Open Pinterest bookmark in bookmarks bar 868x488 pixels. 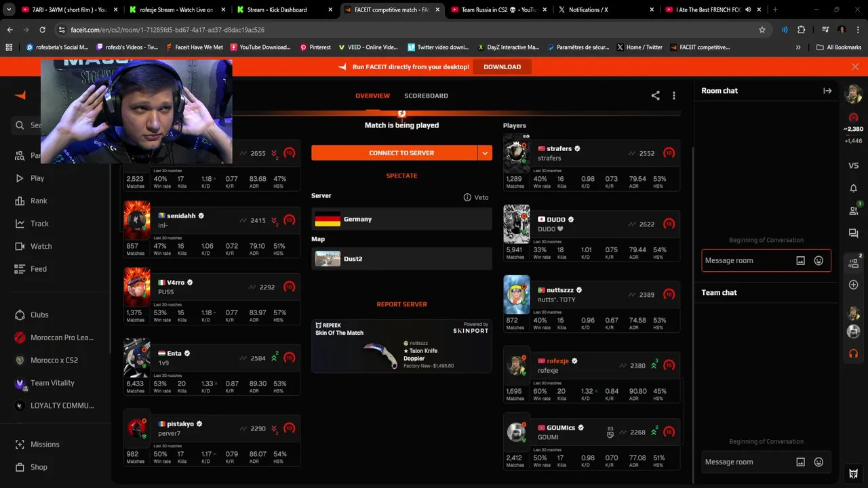click(315, 47)
